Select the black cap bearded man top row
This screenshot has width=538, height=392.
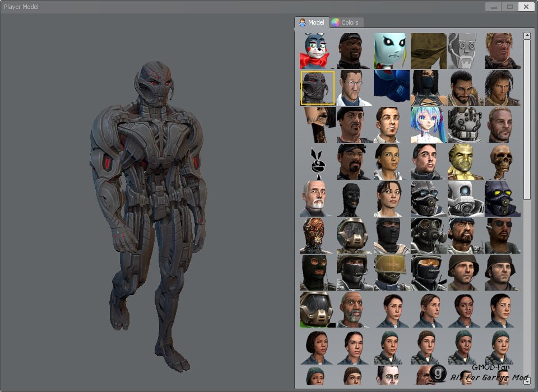tap(354, 51)
